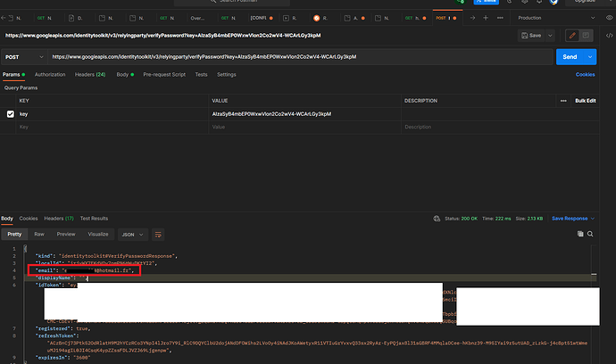Open the tab with orange circular icon

(320, 18)
